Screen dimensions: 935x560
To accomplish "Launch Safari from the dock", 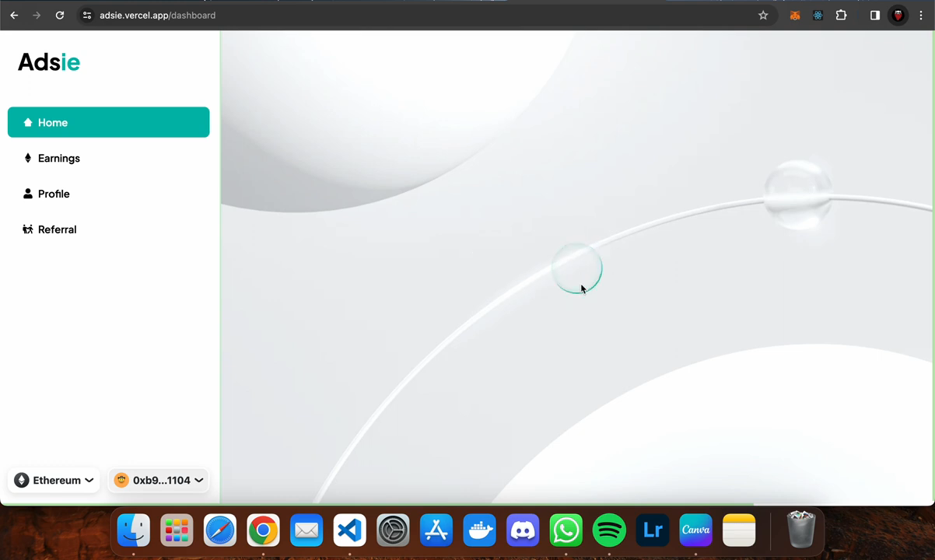I will [x=220, y=531].
